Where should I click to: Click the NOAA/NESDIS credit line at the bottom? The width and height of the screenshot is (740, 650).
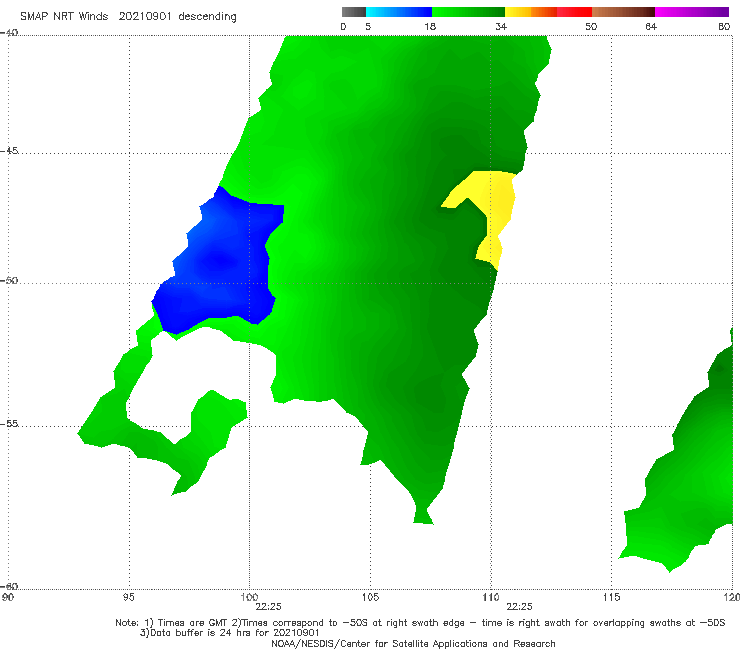click(413, 644)
